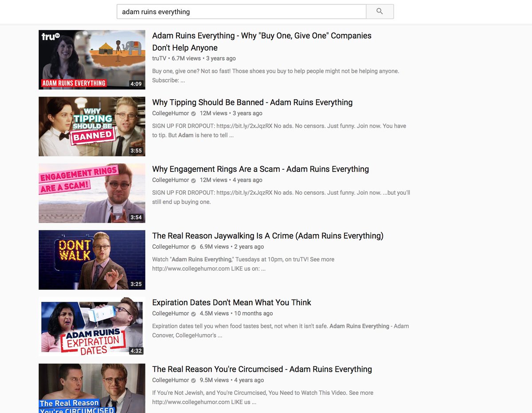
Task: Visit CollegeHumor channel on the tipping video
Action: coord(171,113)
